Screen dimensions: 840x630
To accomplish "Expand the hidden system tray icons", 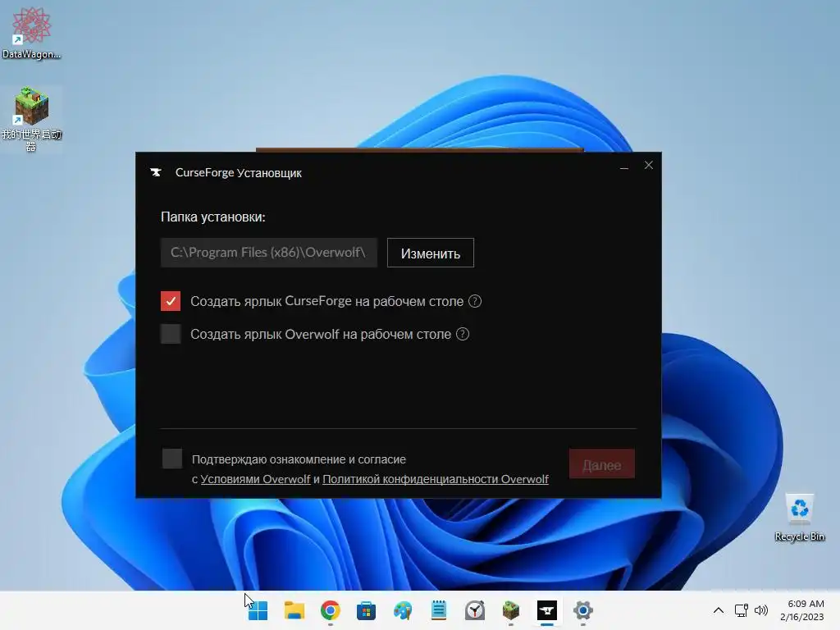I will coord(719,610).
